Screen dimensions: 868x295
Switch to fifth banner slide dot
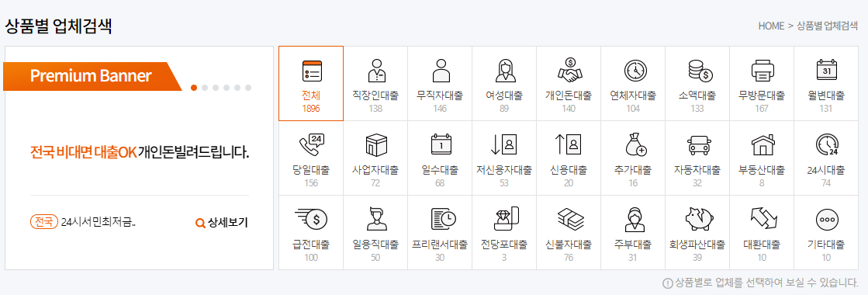[237, 88]
